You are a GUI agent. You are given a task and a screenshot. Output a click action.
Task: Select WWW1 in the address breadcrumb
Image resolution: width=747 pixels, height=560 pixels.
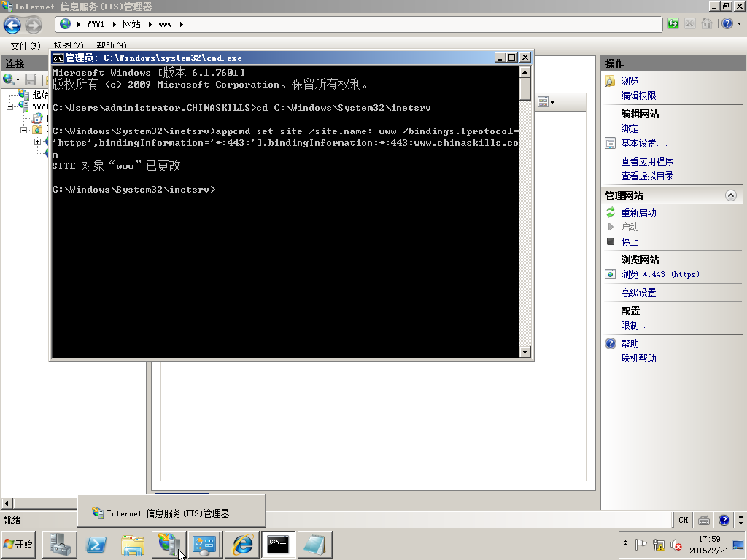[x=96, y=24]
